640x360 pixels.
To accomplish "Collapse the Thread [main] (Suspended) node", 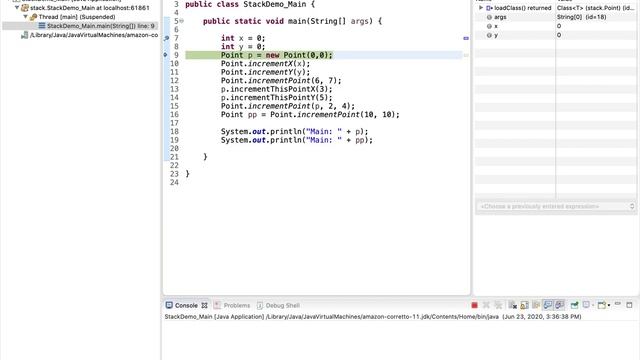I will tap(25, 17).
